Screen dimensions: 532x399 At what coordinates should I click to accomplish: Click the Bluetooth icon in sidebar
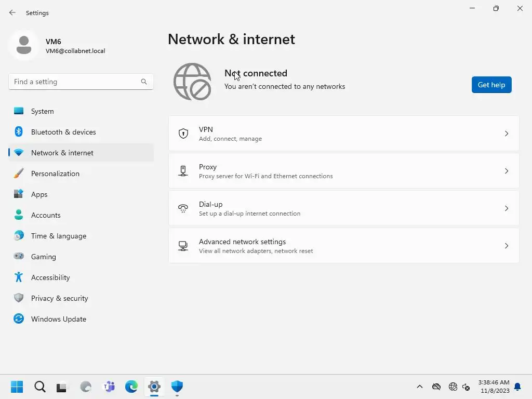click(19, 131)
